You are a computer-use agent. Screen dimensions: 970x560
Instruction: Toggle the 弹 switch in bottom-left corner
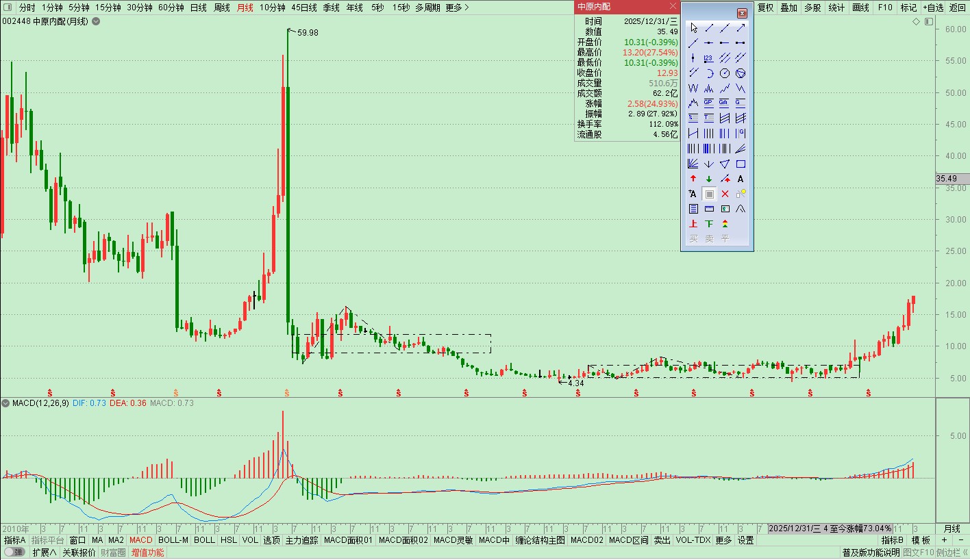[14, 552]
